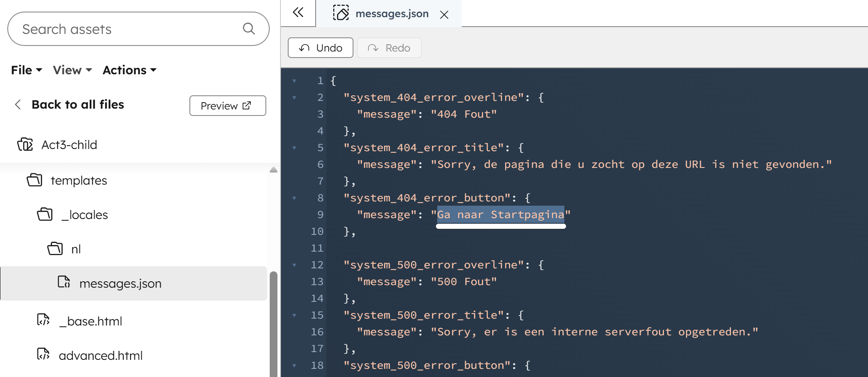Click file tree scroll up arrow
The image size is (868, 377).
(x=273, y=170)
